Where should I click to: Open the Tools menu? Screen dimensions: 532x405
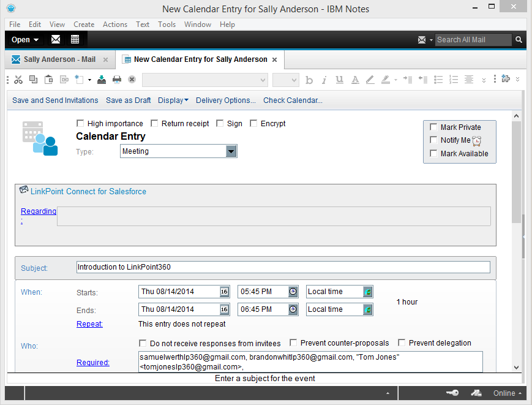[x=167, y=25]
